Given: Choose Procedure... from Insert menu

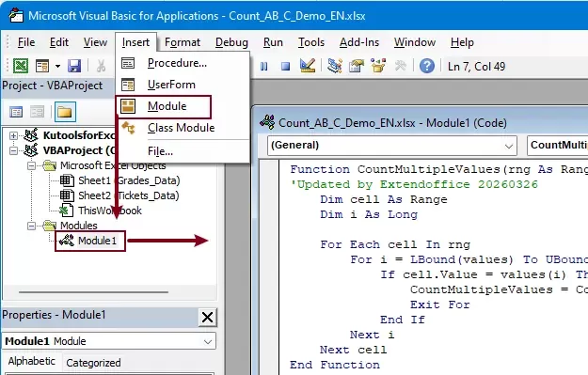Looking at the screenshot, I should coord(183,63).
